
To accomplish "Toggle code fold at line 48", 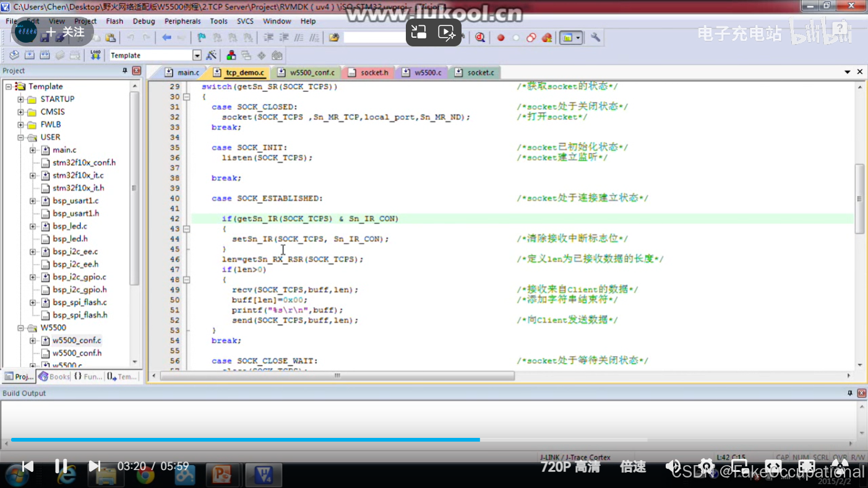I will [x=186, y=280].
